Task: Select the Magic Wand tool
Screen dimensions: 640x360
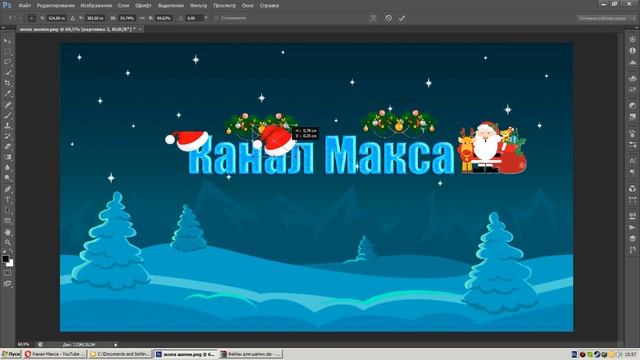Action: (7, 73)
